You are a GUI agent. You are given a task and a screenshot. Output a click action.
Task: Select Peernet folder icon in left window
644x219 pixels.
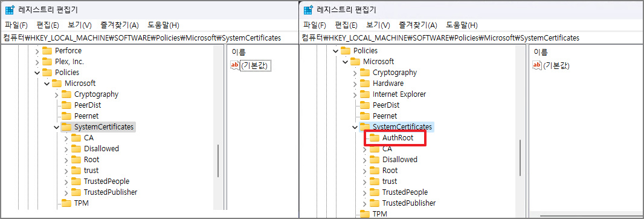click(66, 116)
